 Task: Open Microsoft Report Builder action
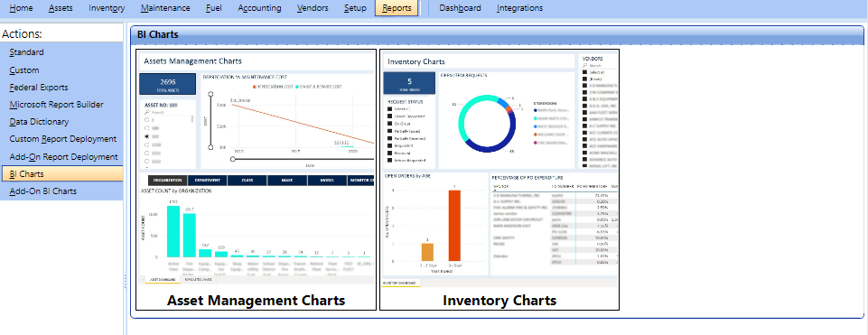coord(57,105)
